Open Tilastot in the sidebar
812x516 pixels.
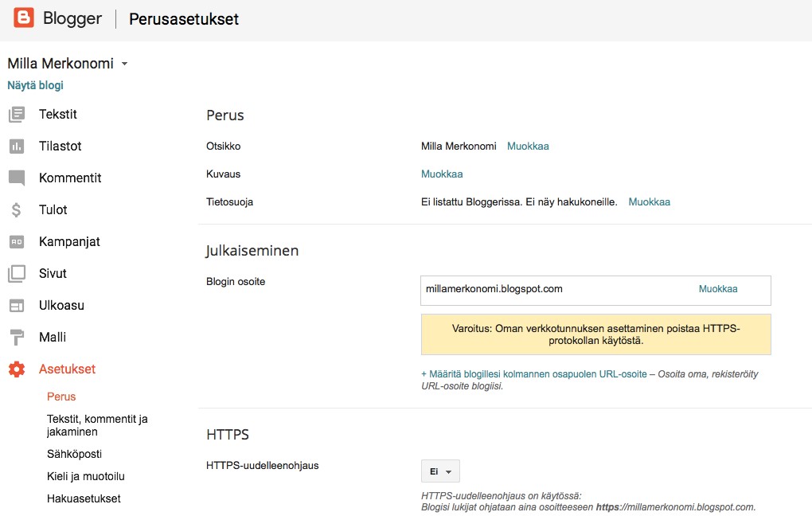(60, 147)
